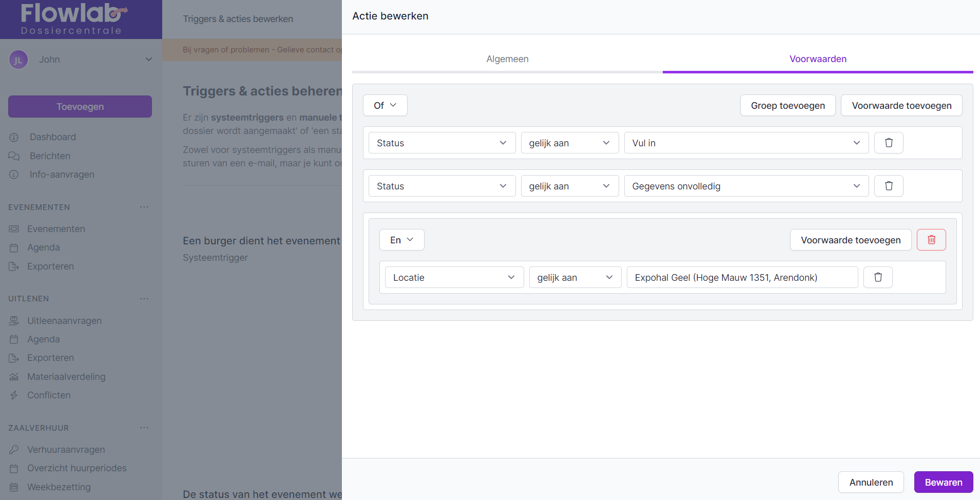Open the 'En' group operator dropdown

coord(401,240)
